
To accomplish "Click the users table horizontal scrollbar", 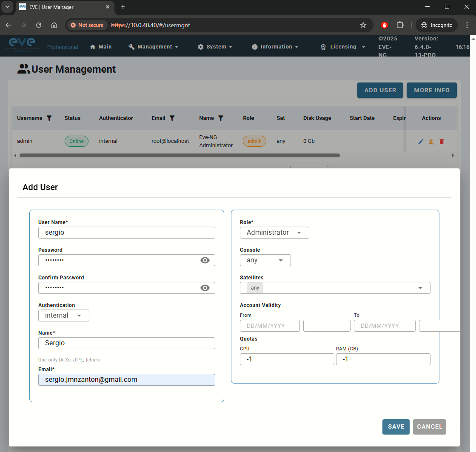I will 180,155.
